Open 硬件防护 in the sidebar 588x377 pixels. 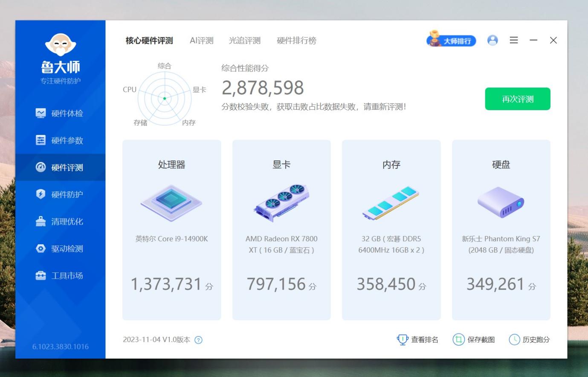click(60, 194)
